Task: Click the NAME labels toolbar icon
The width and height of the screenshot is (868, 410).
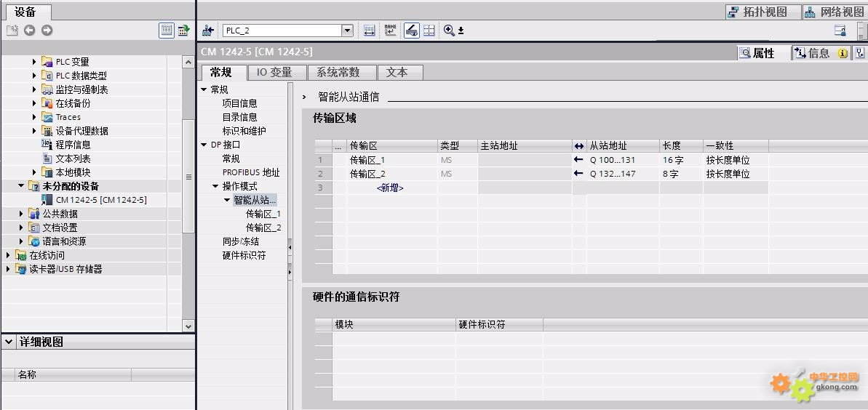Action: [x=390, y=31]
